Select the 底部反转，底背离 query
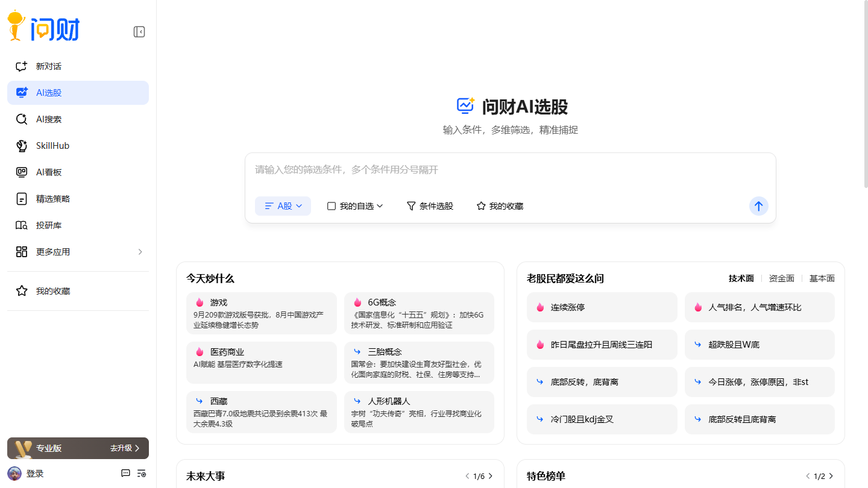Image resolution: width=868 pixels, height=488 pixels. (602, 382)
